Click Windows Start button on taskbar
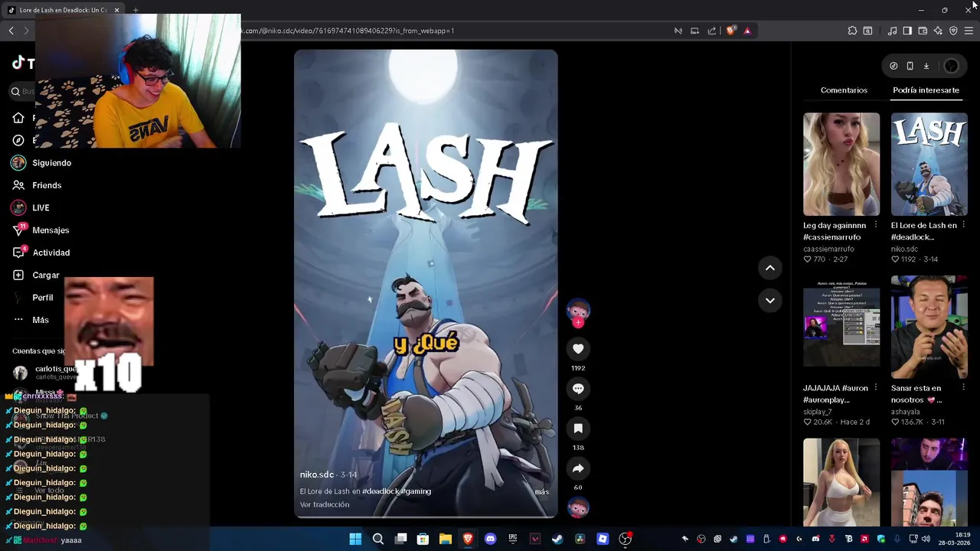This screenshot has width=980, height=551. (355, 539)
